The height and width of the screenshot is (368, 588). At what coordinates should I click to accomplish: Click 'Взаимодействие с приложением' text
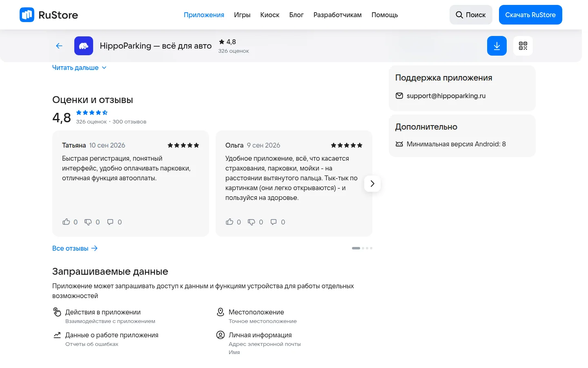pyautogui.click(x=110, y=321)
